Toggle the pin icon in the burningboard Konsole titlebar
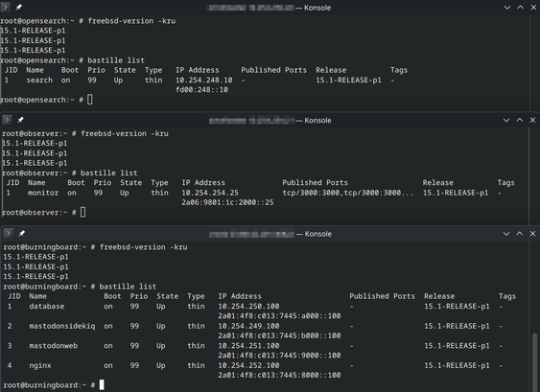The height and width of the screenshot is (392, 540). [x=22, y=233]
